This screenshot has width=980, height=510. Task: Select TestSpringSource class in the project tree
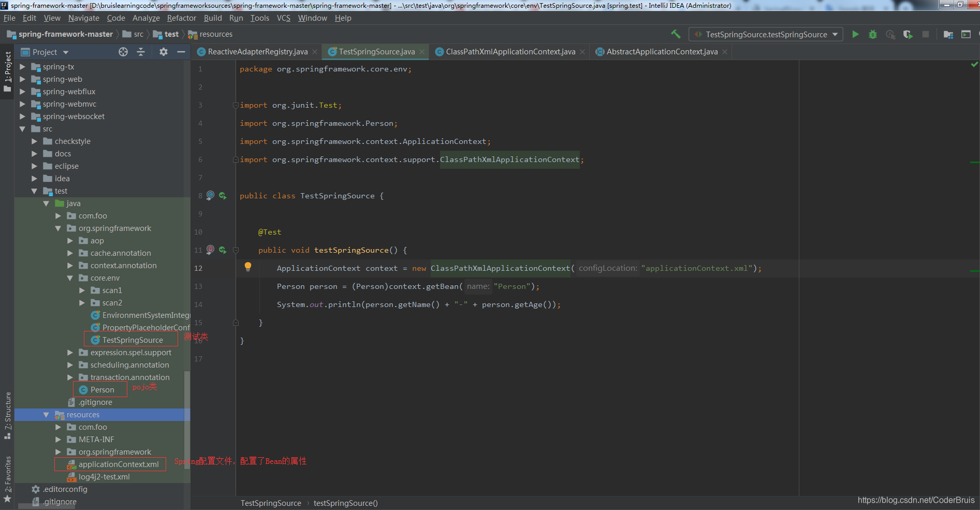(133, 340)
